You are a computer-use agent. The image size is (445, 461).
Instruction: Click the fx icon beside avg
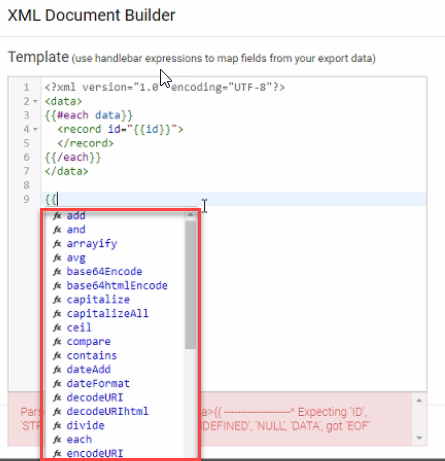(x=57, y=258)
